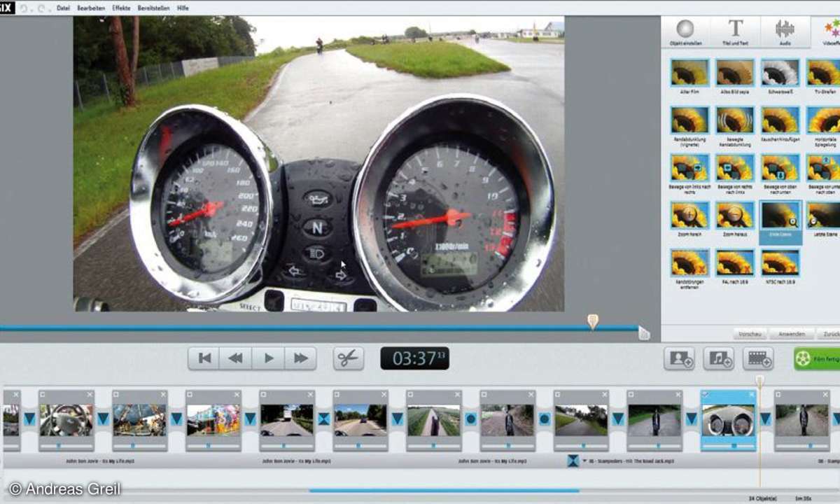840x504 pixels.
Task: Click the fast-forward button
Action: [301, 358]
